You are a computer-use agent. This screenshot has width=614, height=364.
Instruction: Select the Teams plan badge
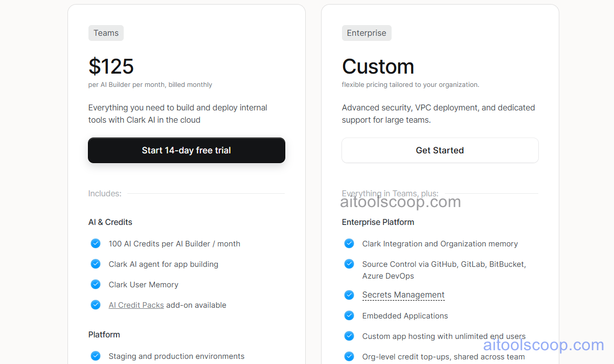point(106,33)
